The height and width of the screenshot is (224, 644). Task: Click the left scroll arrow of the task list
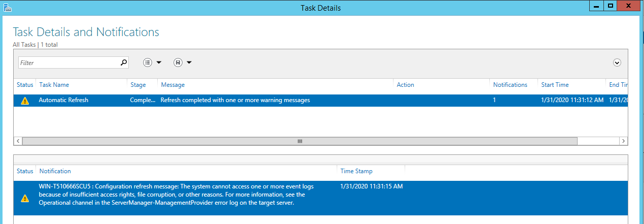[x=18, y=141]
